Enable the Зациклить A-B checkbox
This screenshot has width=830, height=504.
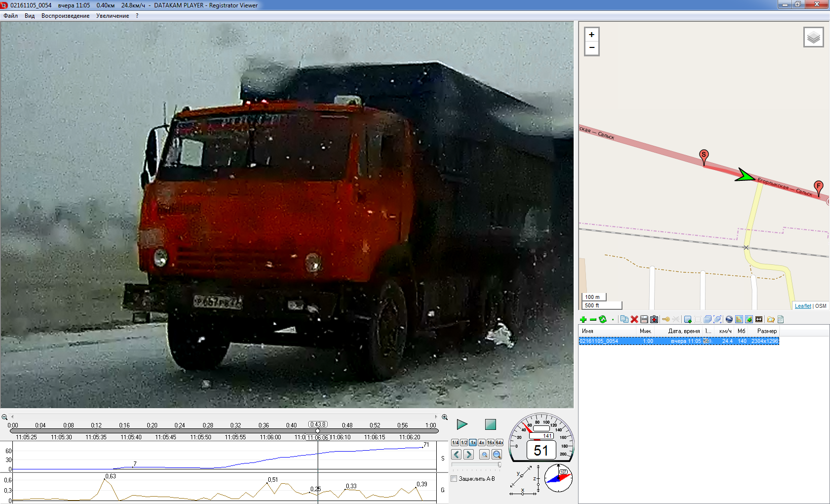pyautogui.click(x=454, y=479)
